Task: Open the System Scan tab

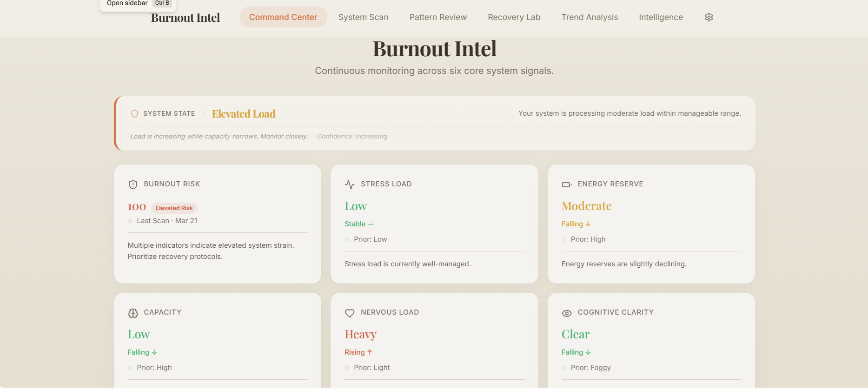Action: (x=363, y=17)
